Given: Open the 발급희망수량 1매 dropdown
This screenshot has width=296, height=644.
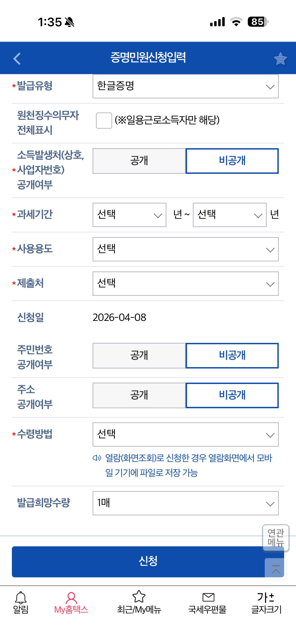Looking at the screenshot, I should pyautogui.click(x=185, y=503).
